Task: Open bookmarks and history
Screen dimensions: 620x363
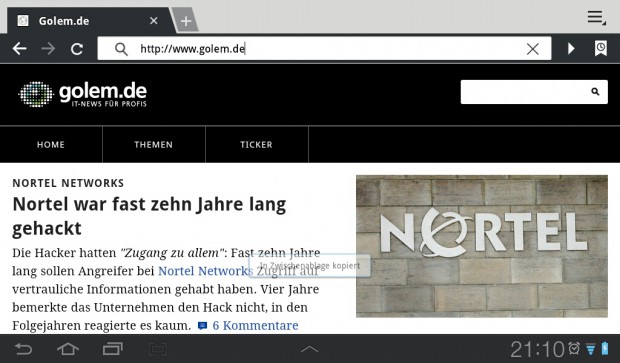Action: [x=601, y=49]
